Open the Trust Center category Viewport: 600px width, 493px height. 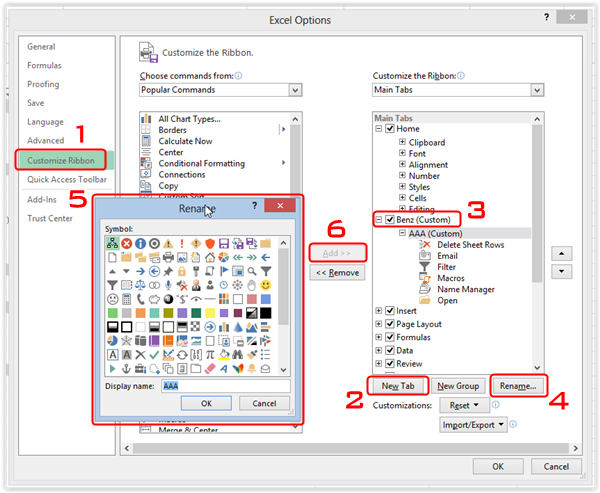pyautogui.click(x=50, y=219)
